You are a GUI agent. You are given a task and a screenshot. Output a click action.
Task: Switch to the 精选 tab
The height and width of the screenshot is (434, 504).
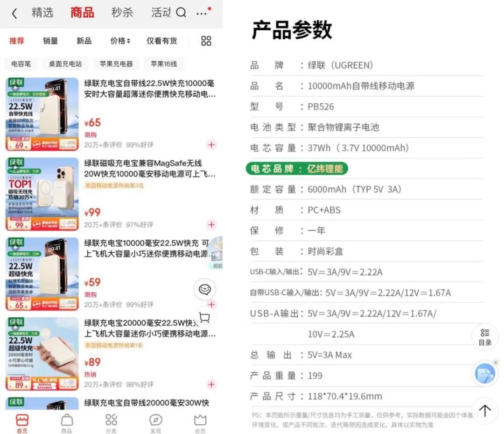pos(42,13)
